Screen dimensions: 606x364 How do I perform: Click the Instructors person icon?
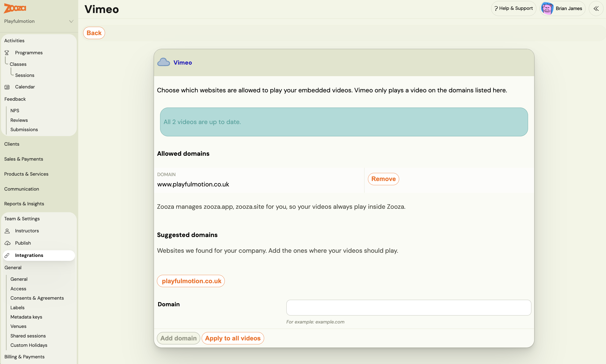tap(7, 231)
